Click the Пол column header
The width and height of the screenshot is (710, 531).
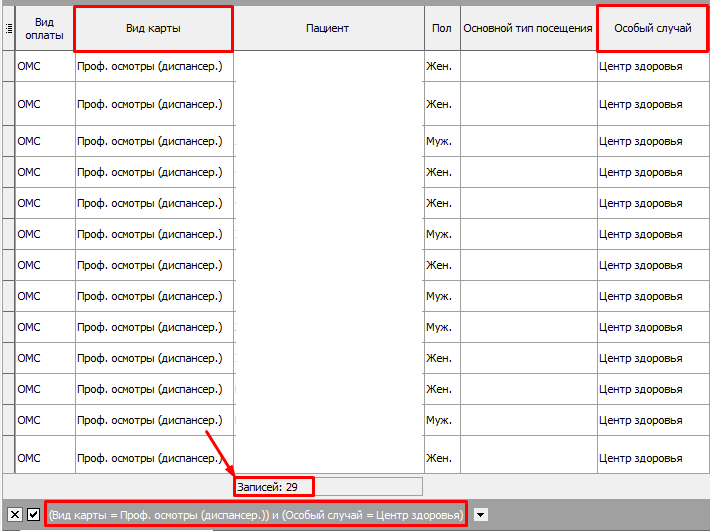pos(441,29)
